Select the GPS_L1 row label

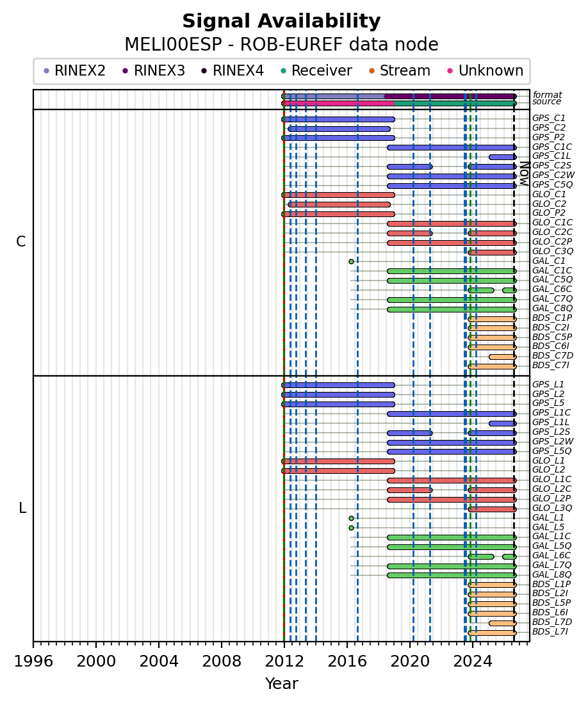[x=548, y=384]
